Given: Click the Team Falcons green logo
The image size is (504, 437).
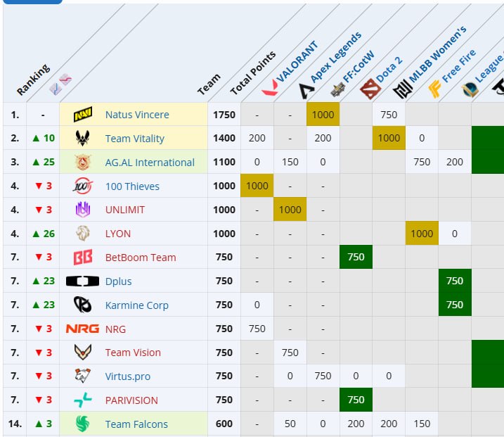Looking at the screenshot, I should coord(83,424).
